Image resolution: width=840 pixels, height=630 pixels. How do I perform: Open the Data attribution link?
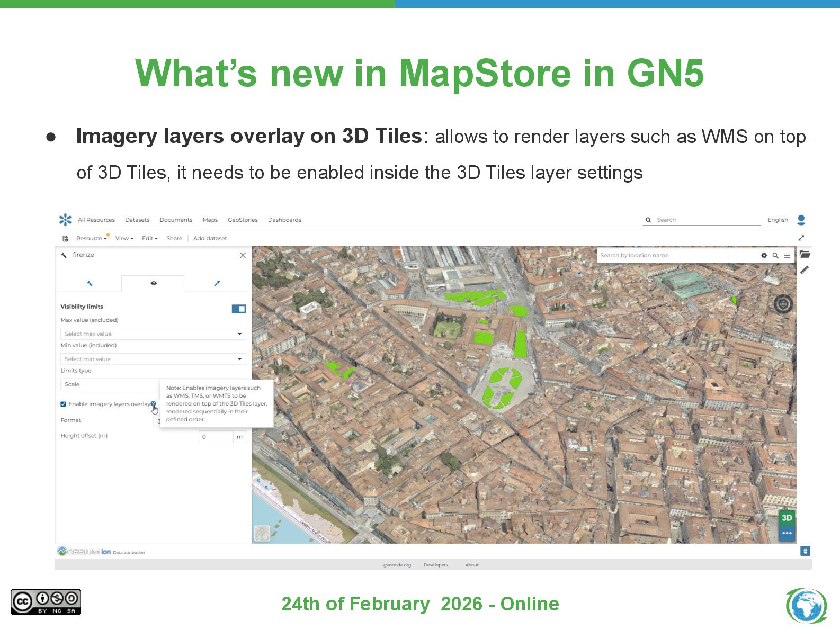(129, 552)
